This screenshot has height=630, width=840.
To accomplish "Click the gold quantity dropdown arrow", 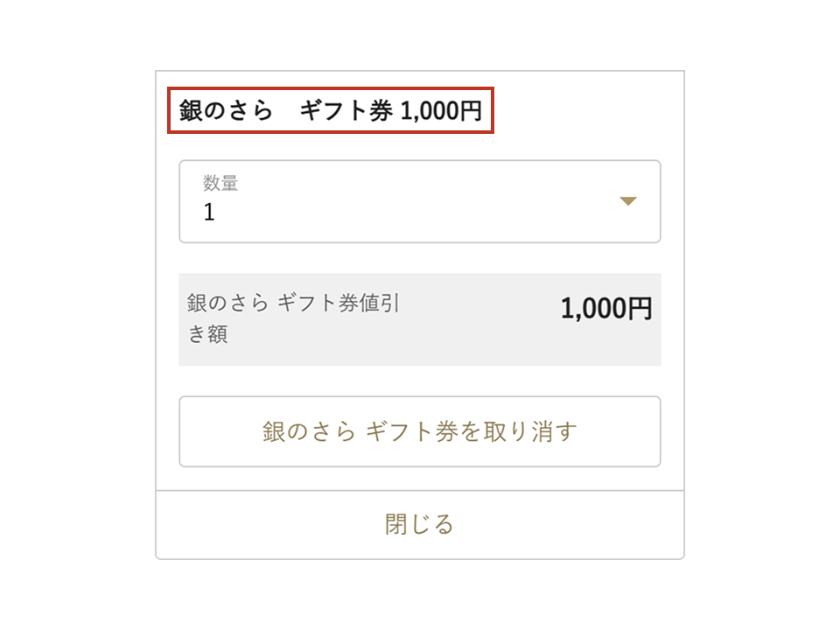I will tap(627, 201).
